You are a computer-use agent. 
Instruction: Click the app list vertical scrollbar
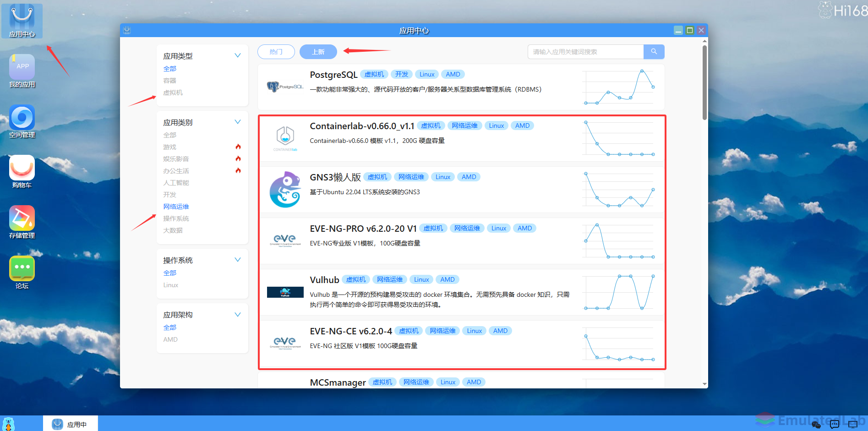704,82
